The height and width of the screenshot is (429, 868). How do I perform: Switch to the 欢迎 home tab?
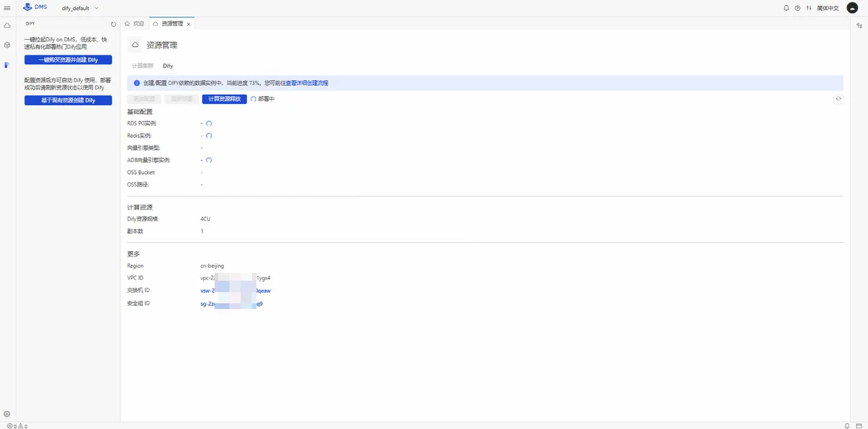[x=135, y=24]
